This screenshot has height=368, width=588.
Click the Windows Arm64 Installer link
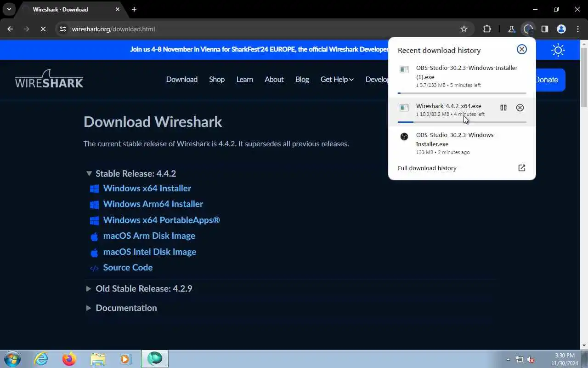coord(153,204)
